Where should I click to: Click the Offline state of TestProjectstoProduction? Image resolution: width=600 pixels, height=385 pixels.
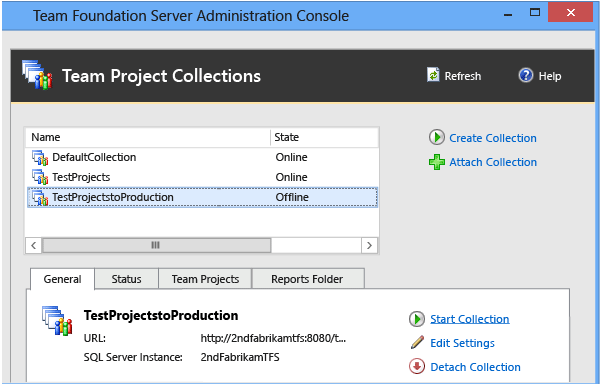(x=292, y=197)
